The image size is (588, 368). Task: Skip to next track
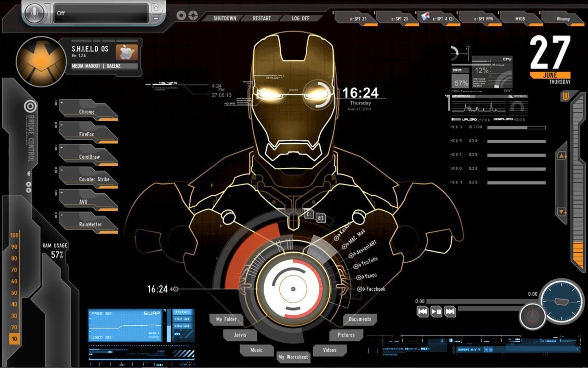(x=450, y=311)
